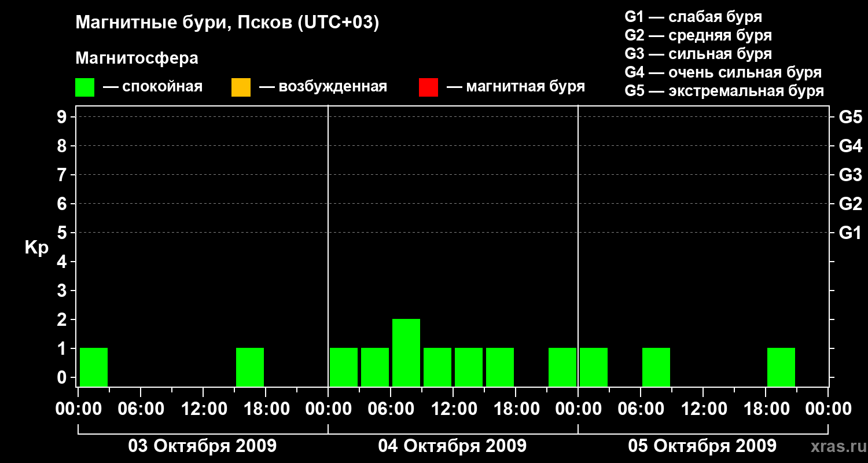The image size is (868, 463).
Task: Click the red 'магнитная буря' legend swatch
Action: pyautogui.click(x=428, y=87)
